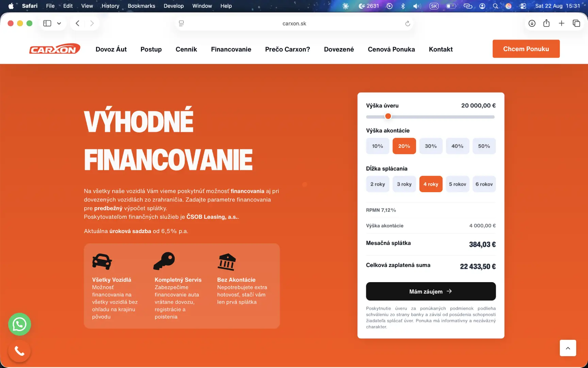This screenshot has width=588, height=368.
Task: Open Safari Bookmarks menu
Action: tap(141, 6)
